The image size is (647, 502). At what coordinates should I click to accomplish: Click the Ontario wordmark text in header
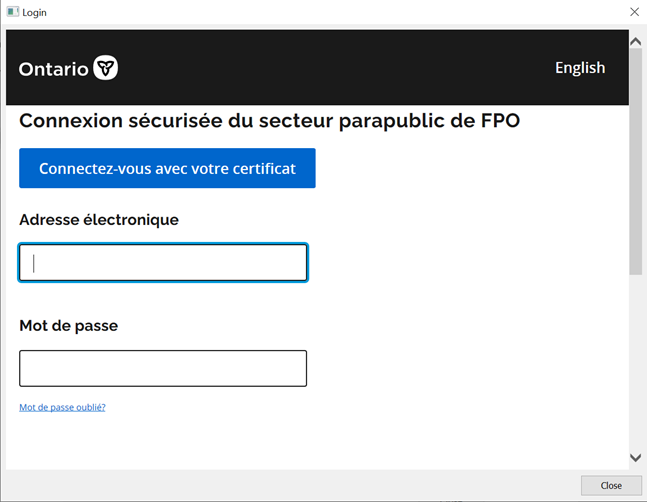[54, 69]
